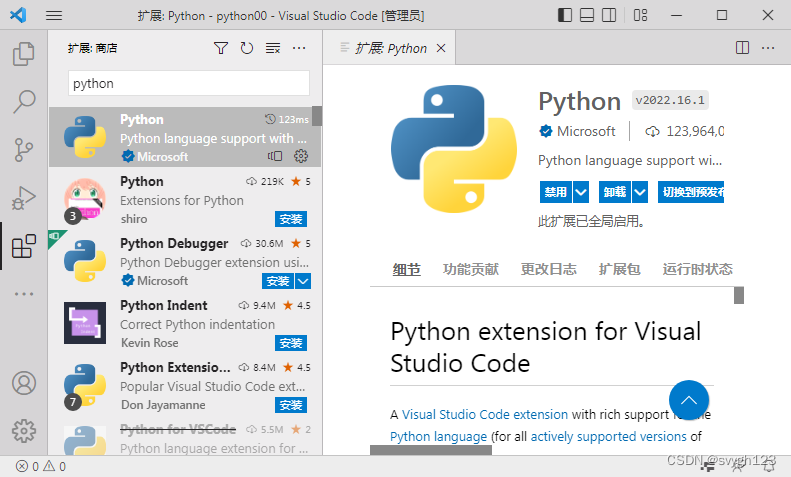
Task: Open the Python language link
Action: pyautogui.click(x=438, y=436)
